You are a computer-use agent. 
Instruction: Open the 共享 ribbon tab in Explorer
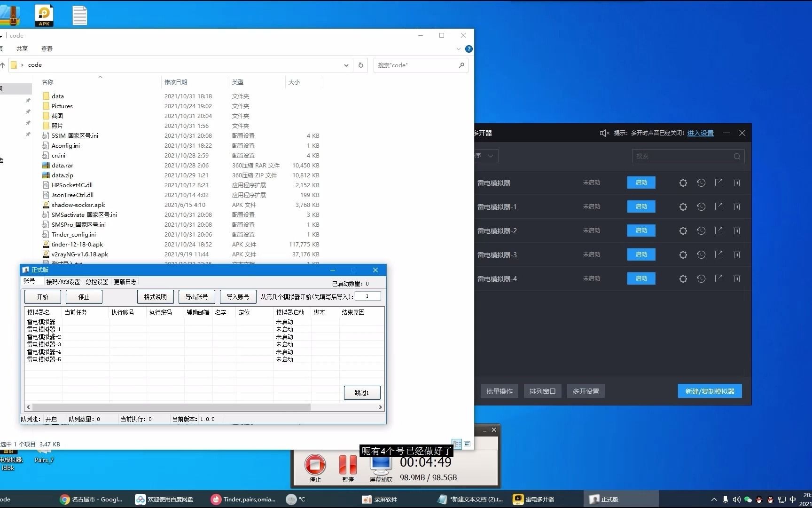click(x=22, y=48)
